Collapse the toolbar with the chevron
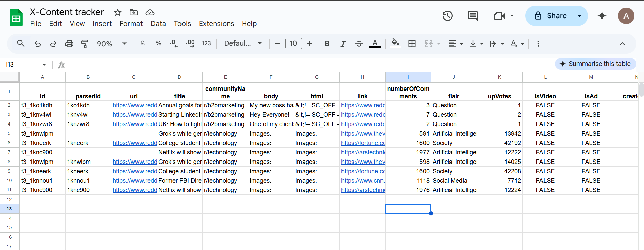Screen dimensions: 644x250 click(x=622, y=44)
